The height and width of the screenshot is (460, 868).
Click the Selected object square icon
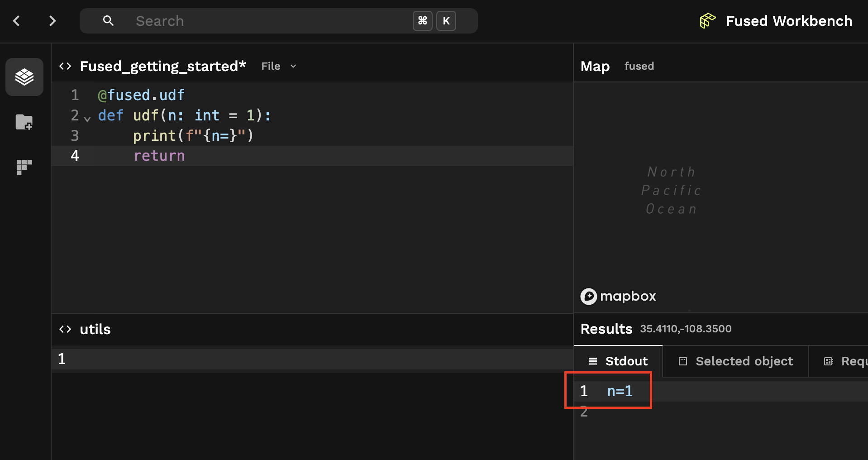(x=683, y=361)
